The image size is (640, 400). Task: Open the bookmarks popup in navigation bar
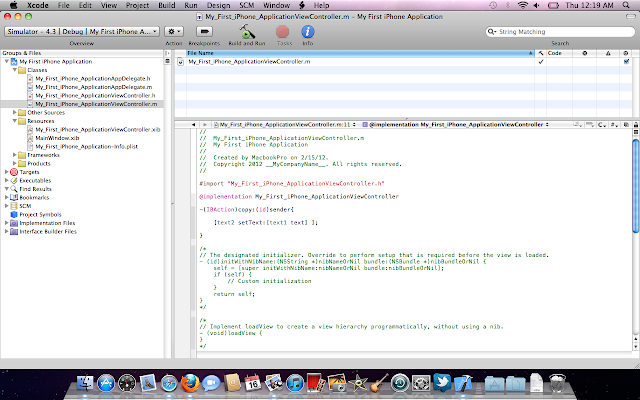coord(577,124)
